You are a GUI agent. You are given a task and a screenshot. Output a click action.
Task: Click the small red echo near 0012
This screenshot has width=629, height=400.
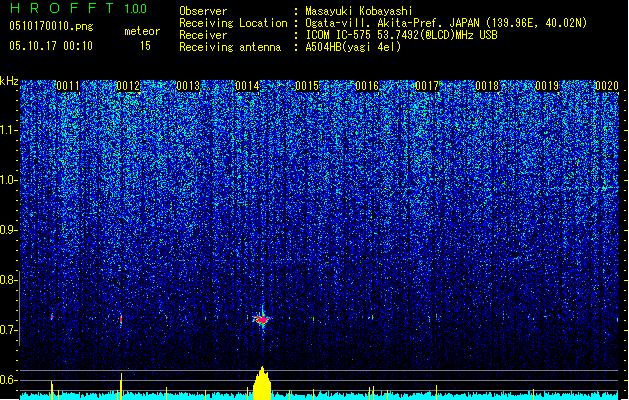tap(121, 320)
